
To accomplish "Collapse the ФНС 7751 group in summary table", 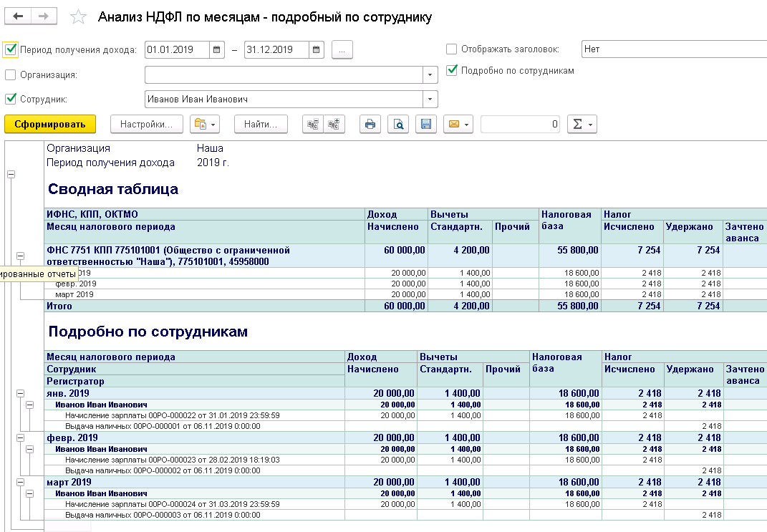I will 21,256.
